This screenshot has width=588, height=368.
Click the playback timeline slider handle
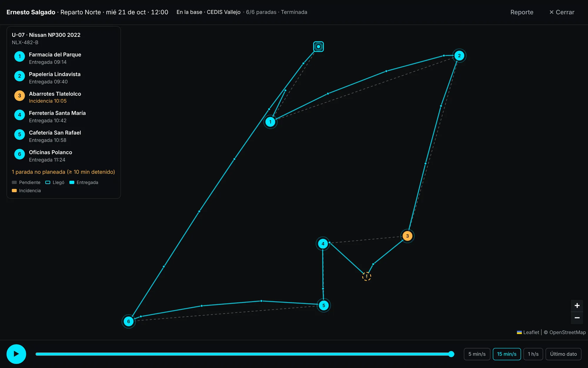(451, 354)
